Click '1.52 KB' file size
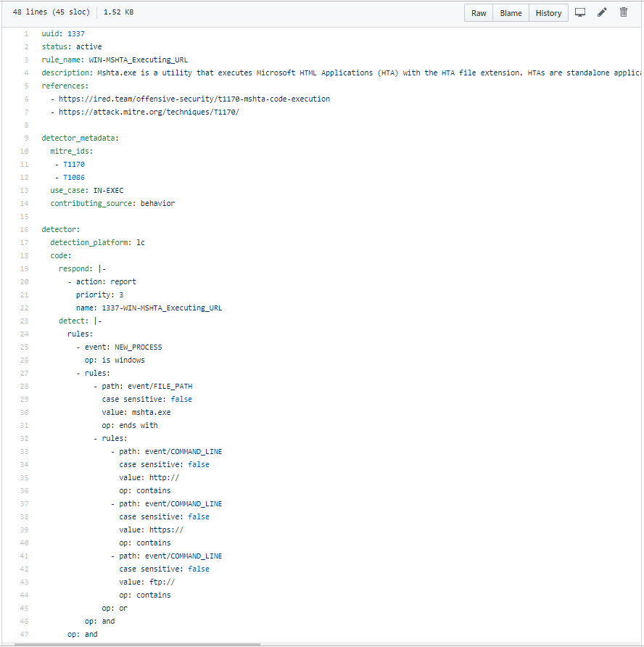Screen dimensions: 644x647 click(x=118, y=12)
